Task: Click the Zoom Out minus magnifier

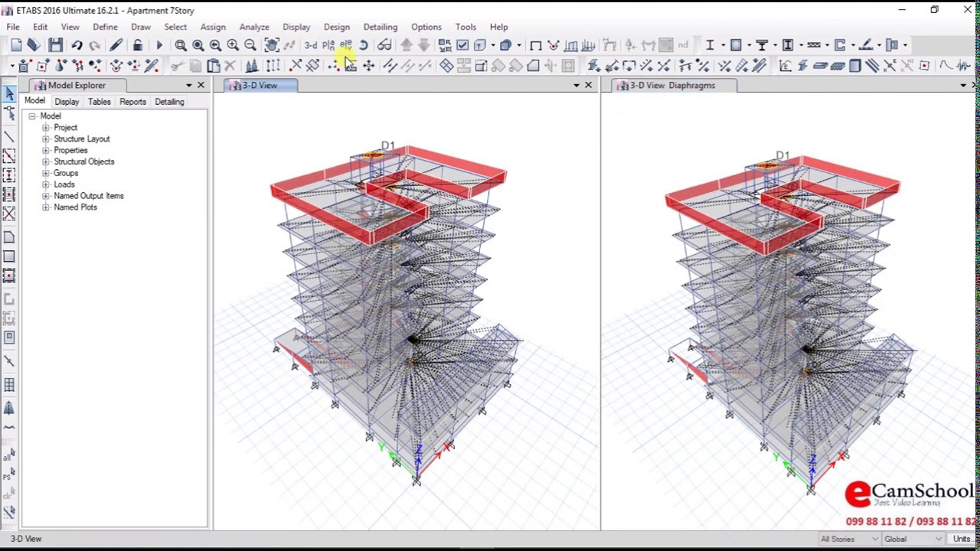Action: tap(250, 45)
